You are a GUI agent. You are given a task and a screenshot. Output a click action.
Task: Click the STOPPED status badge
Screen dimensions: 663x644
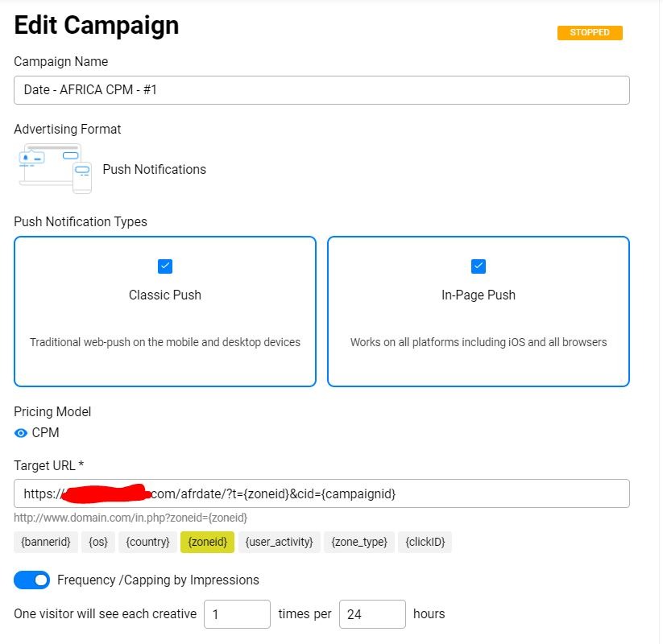590,33
